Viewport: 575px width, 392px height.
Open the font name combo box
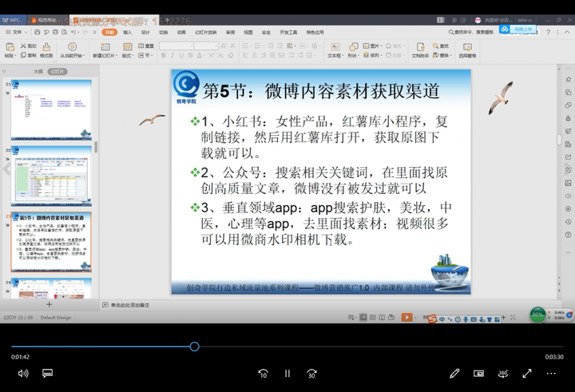pos(176,46)
